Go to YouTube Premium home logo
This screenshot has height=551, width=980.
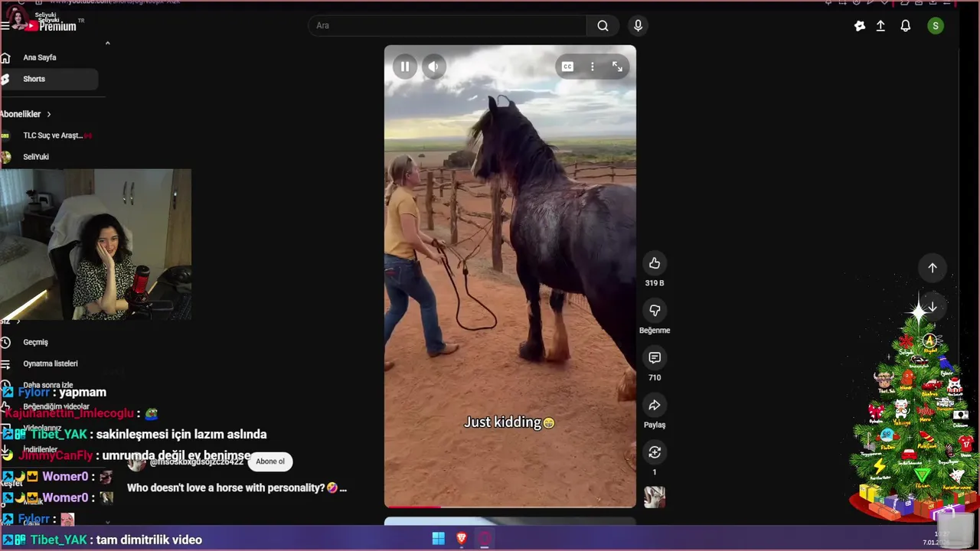pyautogui.click(x=51, y=25)
